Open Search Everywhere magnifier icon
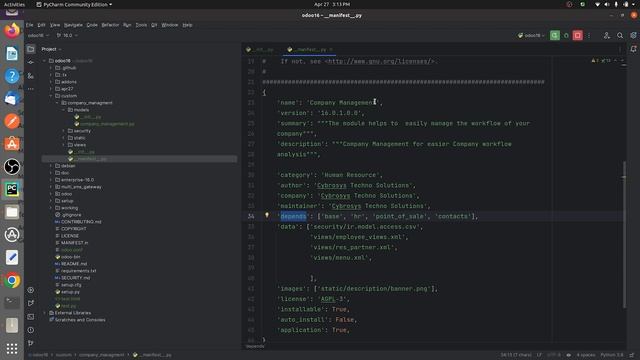Screen dimensions: 640x360 click(x=620, y=36)
